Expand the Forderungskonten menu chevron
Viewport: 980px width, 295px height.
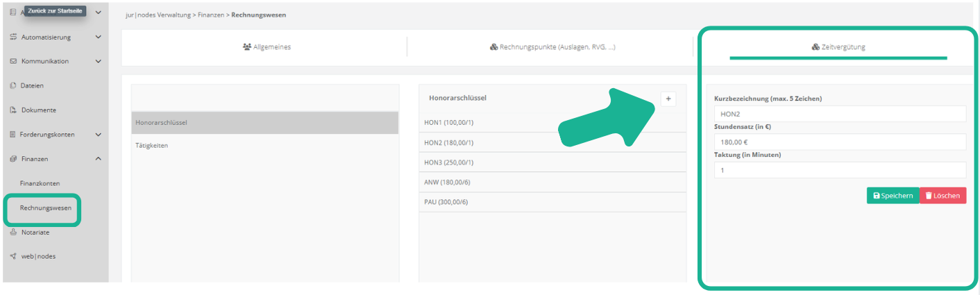click(98, 135)
